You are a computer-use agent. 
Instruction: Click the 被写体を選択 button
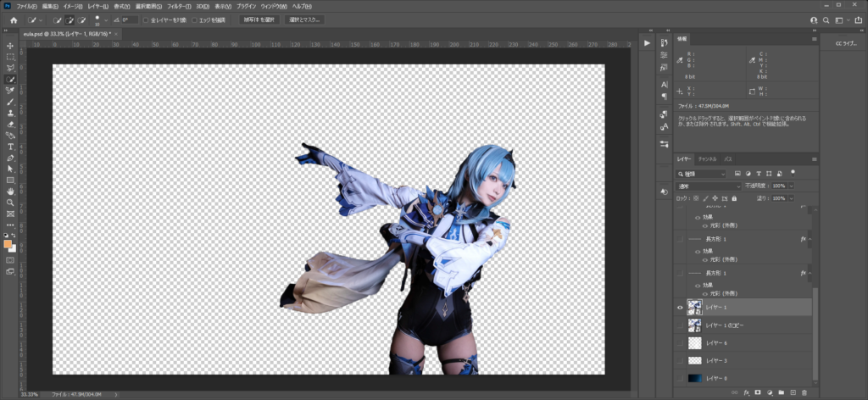[259, 20]
